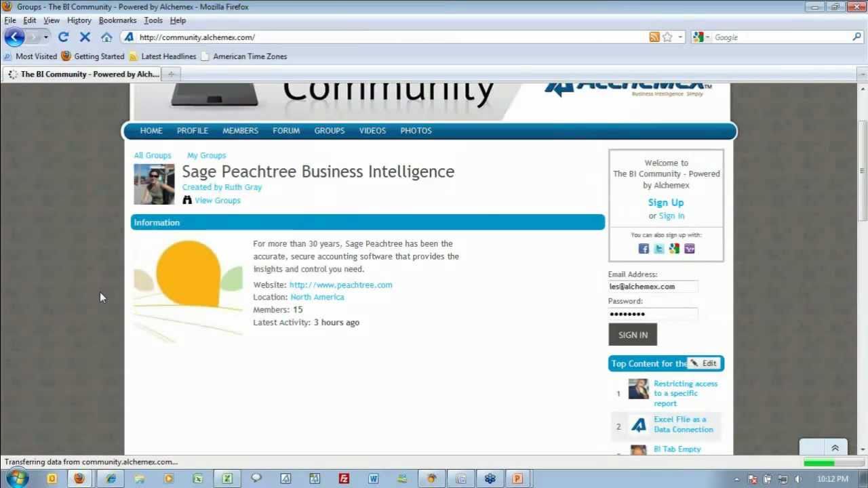The width and height of the screenshot is (868, 488).
Task: Sign up with the Google icon
Action: pyautogui.click(x=674, y=249)
